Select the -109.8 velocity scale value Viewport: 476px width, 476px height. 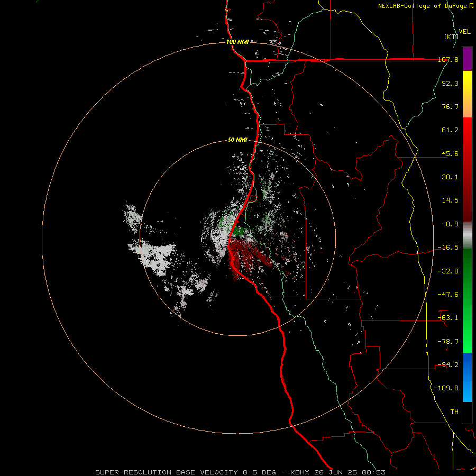point(446,388)
